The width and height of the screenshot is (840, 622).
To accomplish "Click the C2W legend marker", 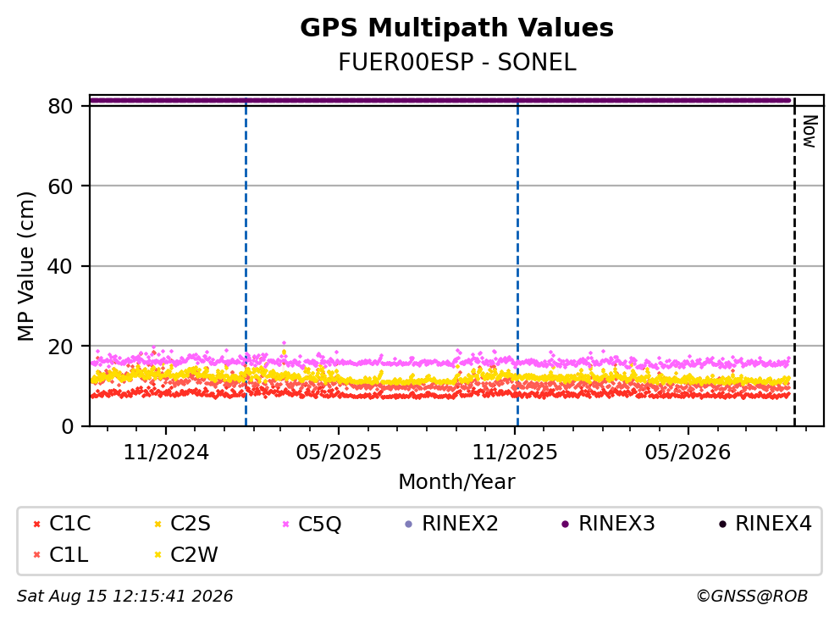I will (157, 555).
